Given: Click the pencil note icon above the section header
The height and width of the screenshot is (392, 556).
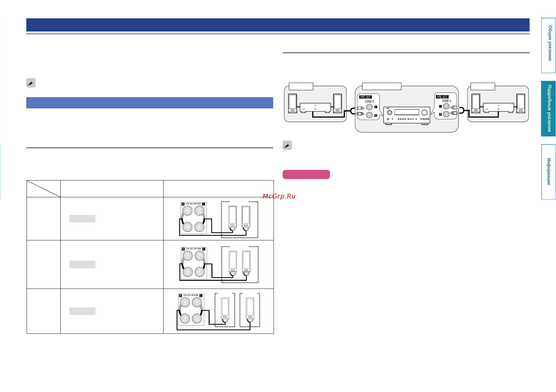Looking at the screenshot, I should coord(31,83).
